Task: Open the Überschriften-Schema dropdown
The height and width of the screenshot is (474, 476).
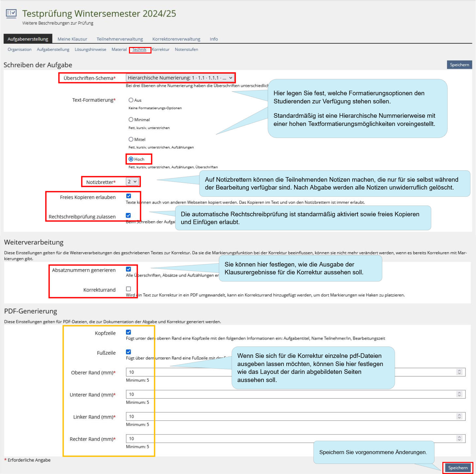Action: tap(180, 78)
